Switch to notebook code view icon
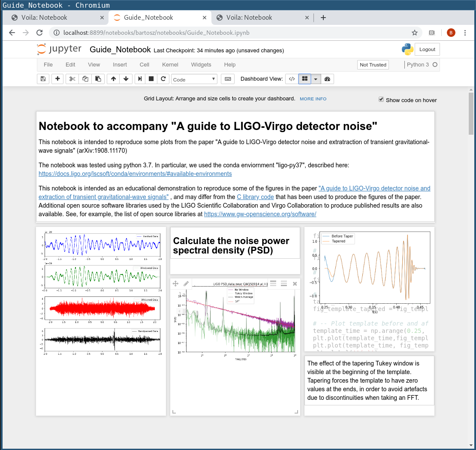The width and height of the screenshot is (476, 450). point(292,79)
